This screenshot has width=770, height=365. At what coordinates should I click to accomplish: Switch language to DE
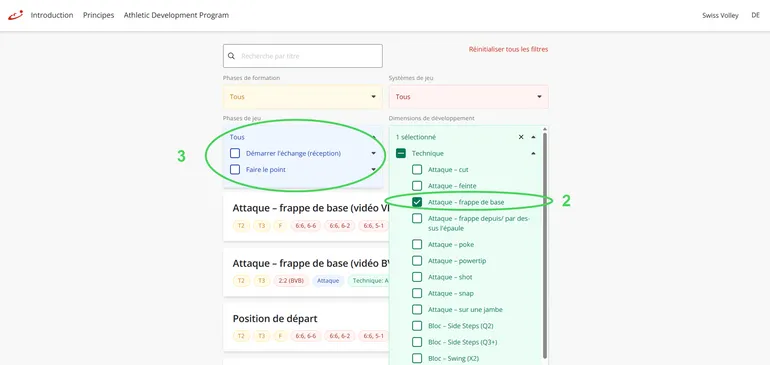pyautogui.click(x=755, y=15)
